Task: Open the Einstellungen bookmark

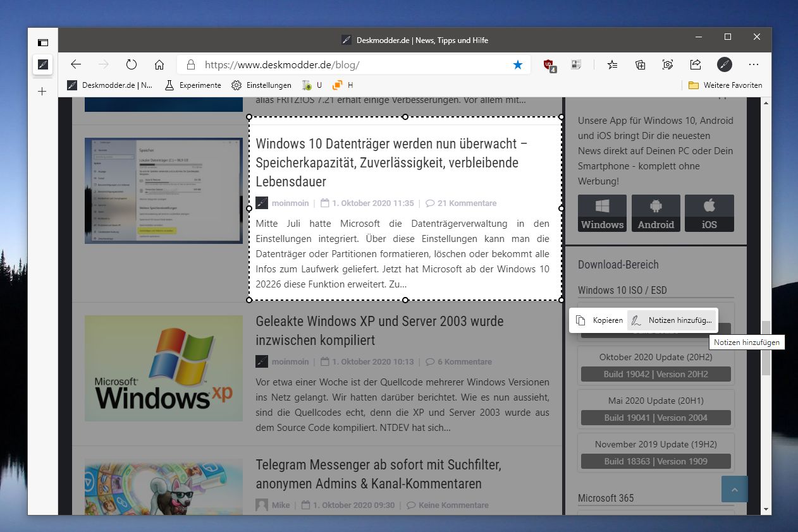Action: [261, 85]
